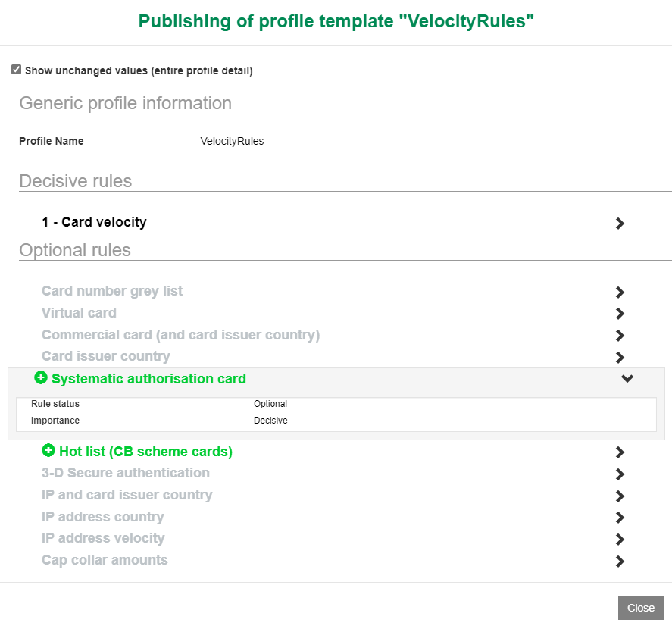Click the Close button
Image resolution: width=672 pixels, height=632 pixels.
pos(640,608)
